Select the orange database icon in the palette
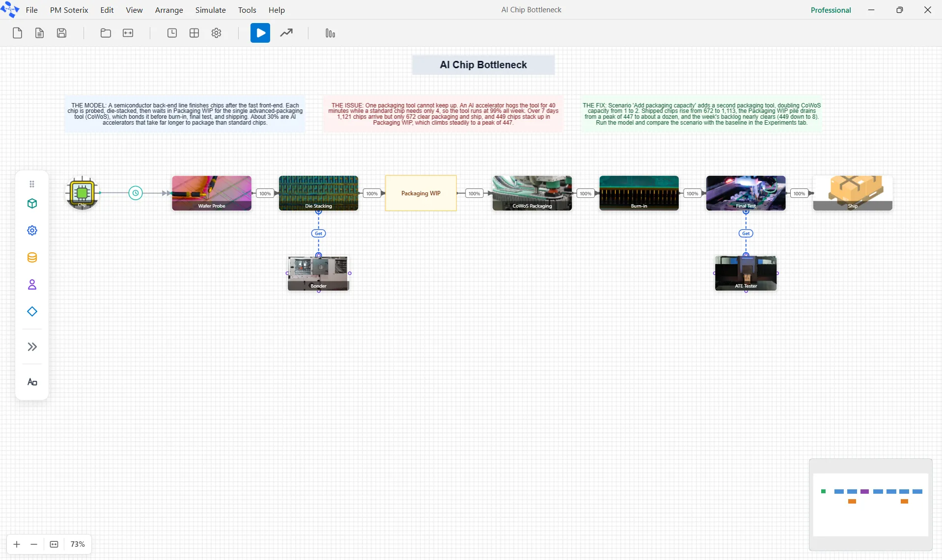This screenshot has height=560, width=942. click(32, 258)
